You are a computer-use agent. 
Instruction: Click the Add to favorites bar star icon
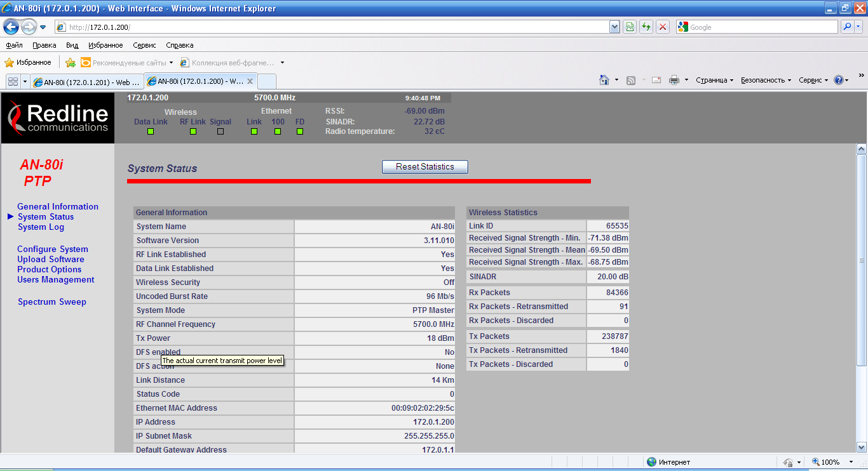click(71, 63)
